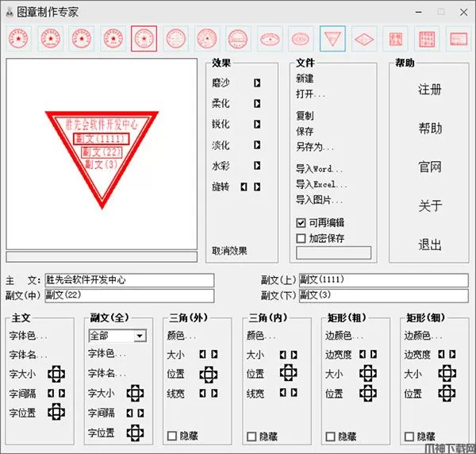Decrease 主文 字间隔 with left arrow

click(x=51, y=394)
